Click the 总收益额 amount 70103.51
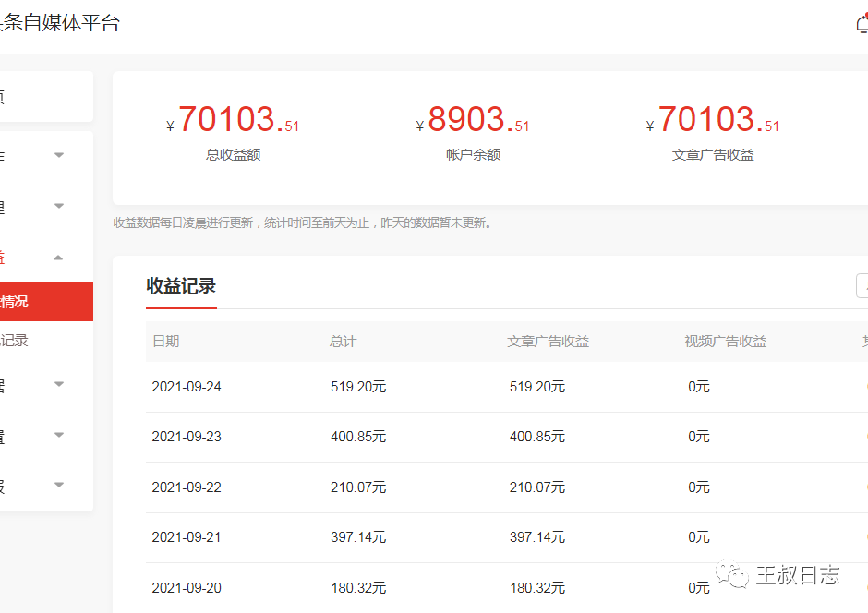868x613 pixels. pyautogui.click(x=233, y=119)
